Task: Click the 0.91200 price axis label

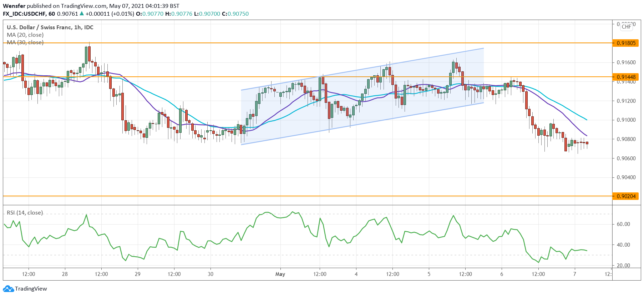Action: (x=626, y=101)
